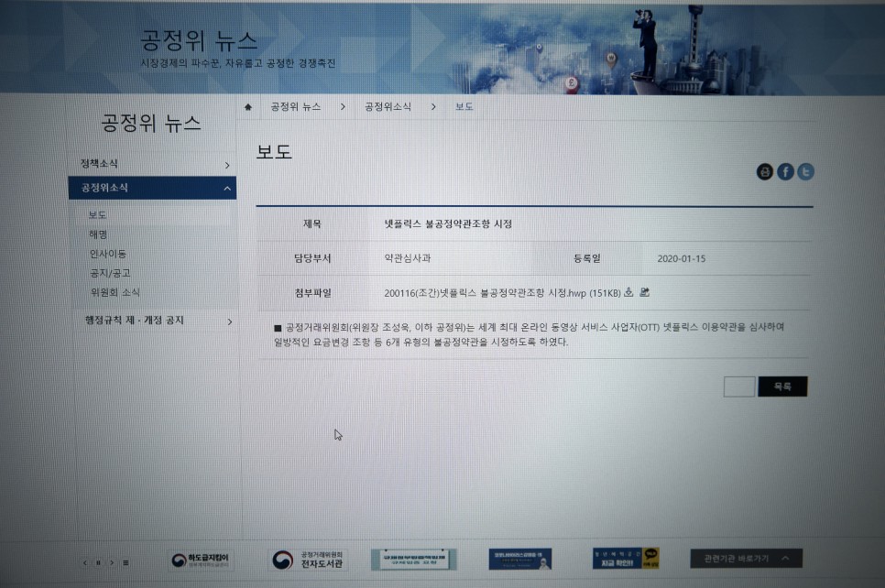Select 위원회 소식 in the sidebar
885x588 pixels.
coord(115,292)
